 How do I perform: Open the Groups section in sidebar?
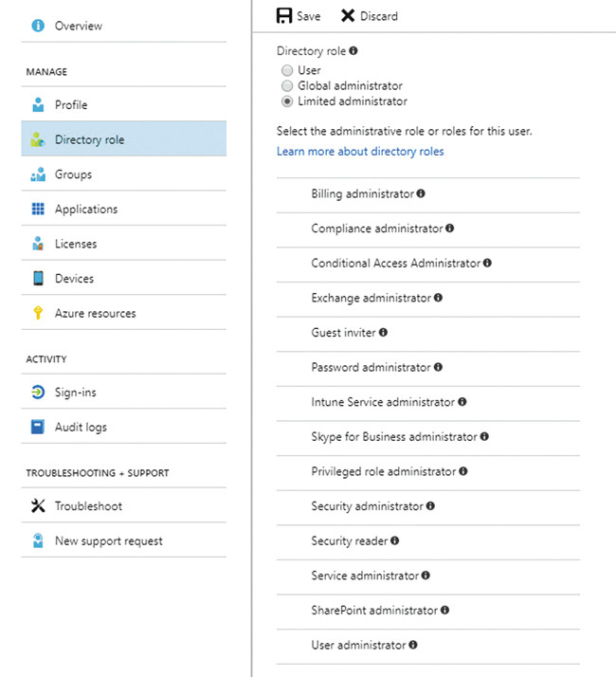[x=73, y=174]
